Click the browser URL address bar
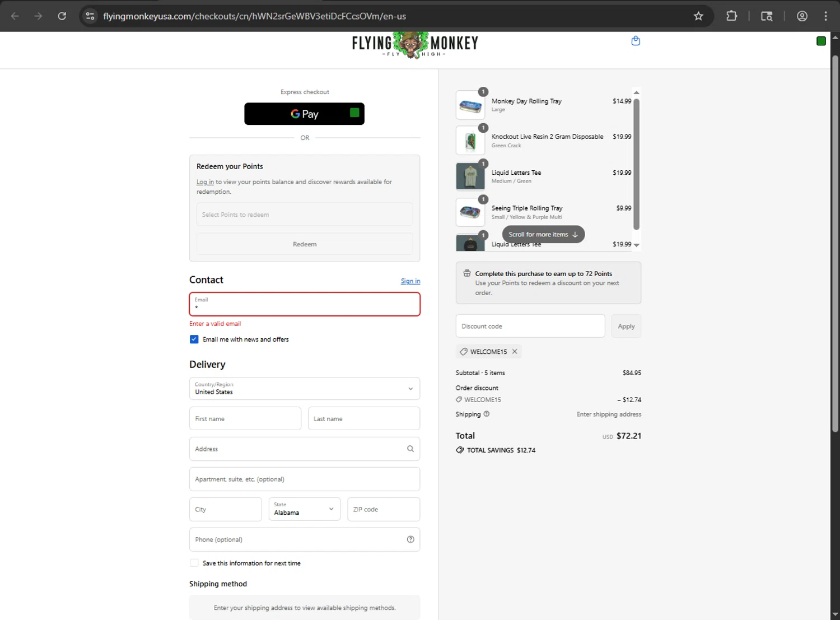 392,16
